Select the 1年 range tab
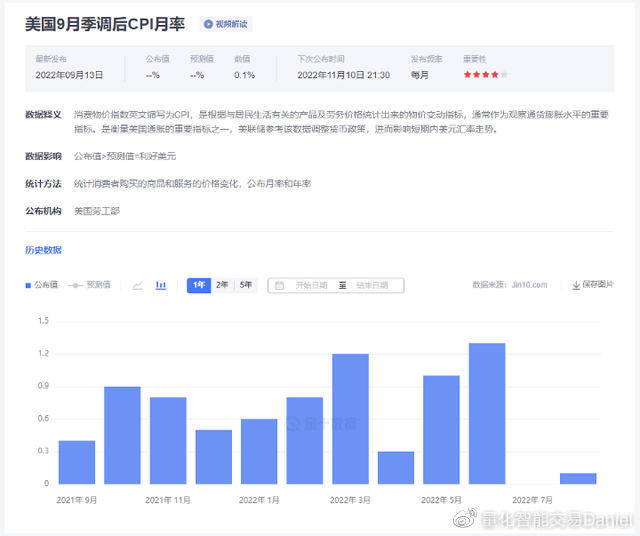This screenshot has height=536, width=640. pos(199,285)
